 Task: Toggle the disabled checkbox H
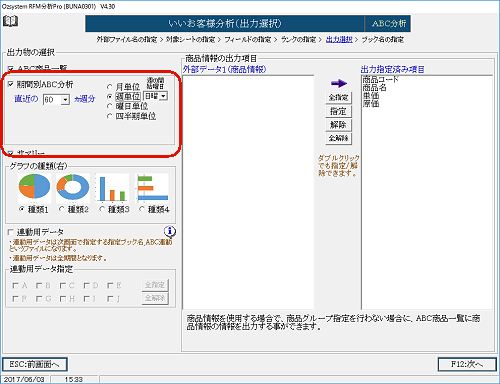[63, 299]
